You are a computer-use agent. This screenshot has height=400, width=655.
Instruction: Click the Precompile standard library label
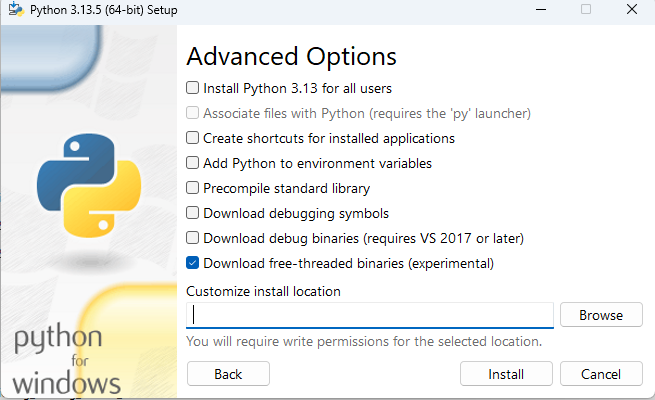click(x=286, y=188)
